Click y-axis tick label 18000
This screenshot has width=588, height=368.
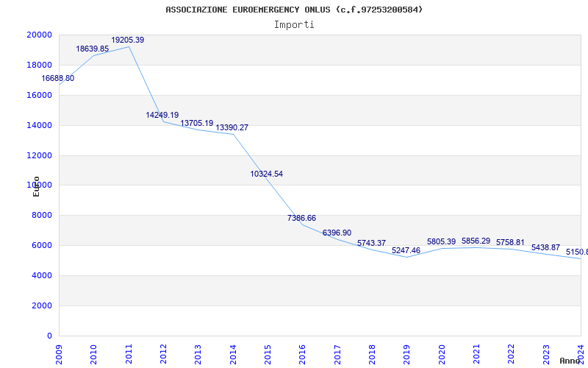pyautogui.click(x=40, y=65)
